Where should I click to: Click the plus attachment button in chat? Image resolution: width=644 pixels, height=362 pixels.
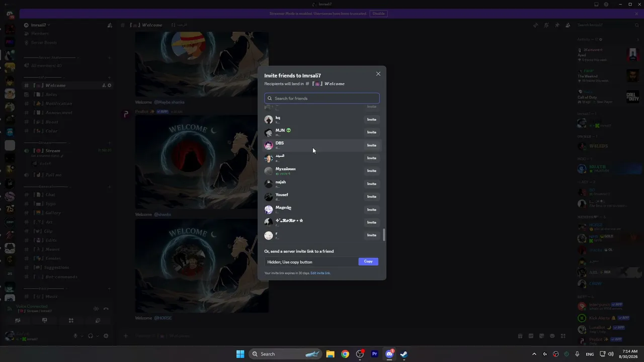coord(126,336)
